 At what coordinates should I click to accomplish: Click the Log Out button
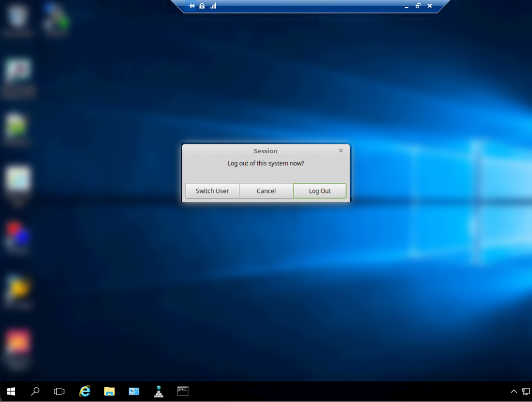click(320, 191)
